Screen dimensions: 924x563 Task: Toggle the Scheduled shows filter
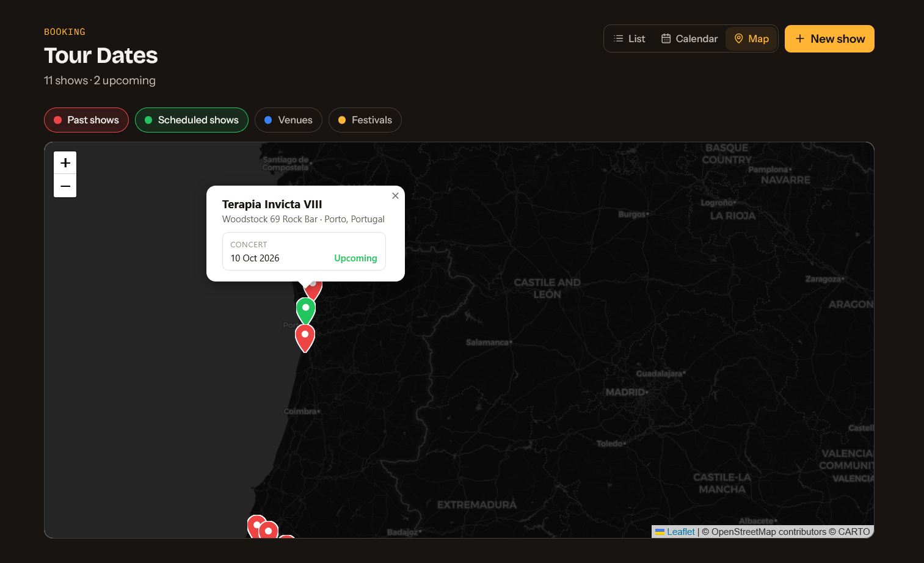(192, 120)
